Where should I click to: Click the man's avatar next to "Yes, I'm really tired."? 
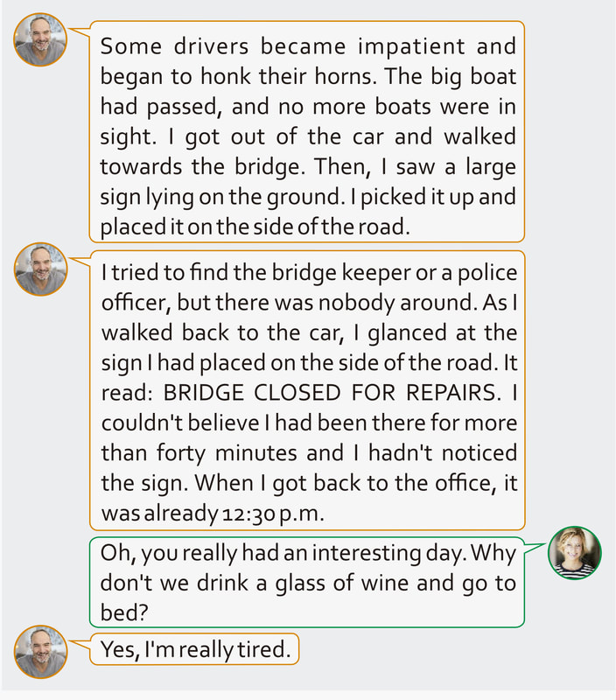pos(40,652)
